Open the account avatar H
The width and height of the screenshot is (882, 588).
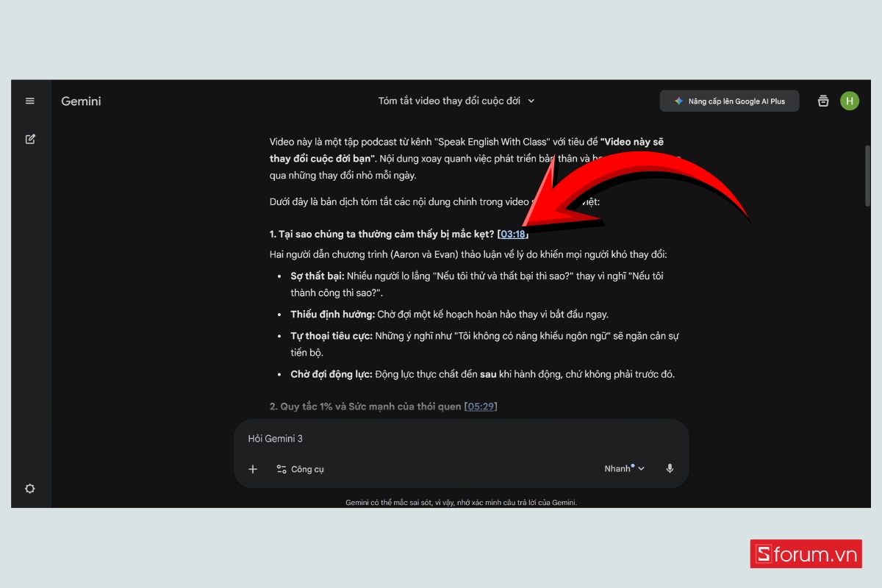tap(850, 101)
